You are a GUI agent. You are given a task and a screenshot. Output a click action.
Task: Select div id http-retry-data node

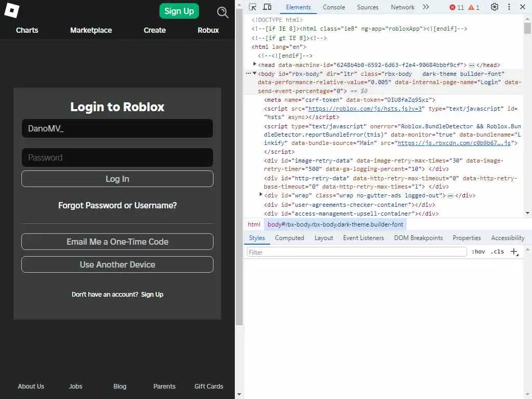[390, 182]
